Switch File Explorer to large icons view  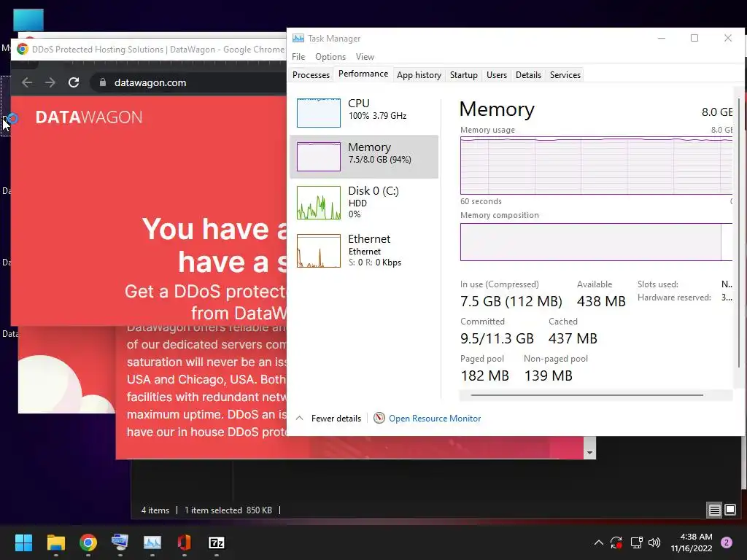click(x=730, y=510)
